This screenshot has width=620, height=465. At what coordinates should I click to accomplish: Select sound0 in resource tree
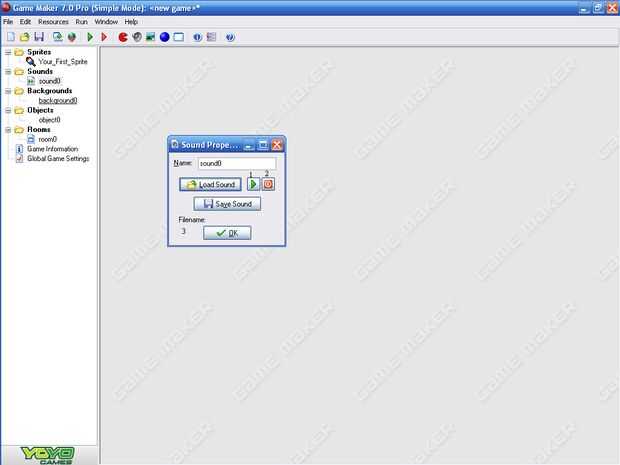point(49,81)
